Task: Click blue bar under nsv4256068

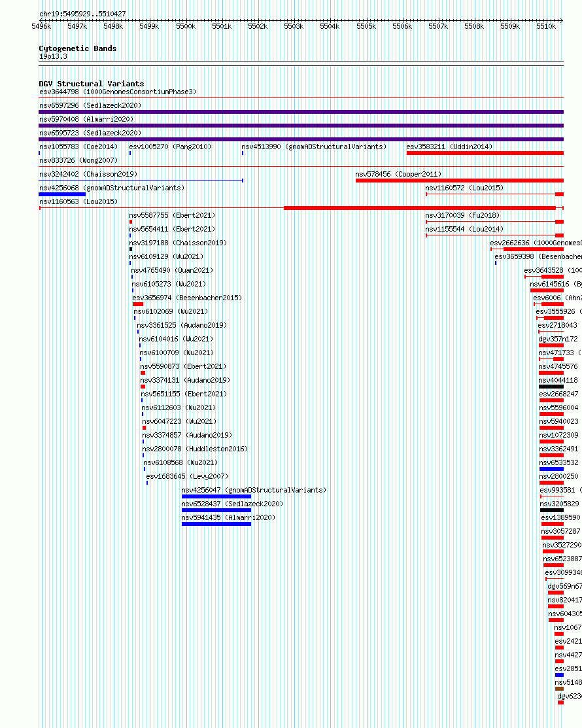Action: coord(62,194)
